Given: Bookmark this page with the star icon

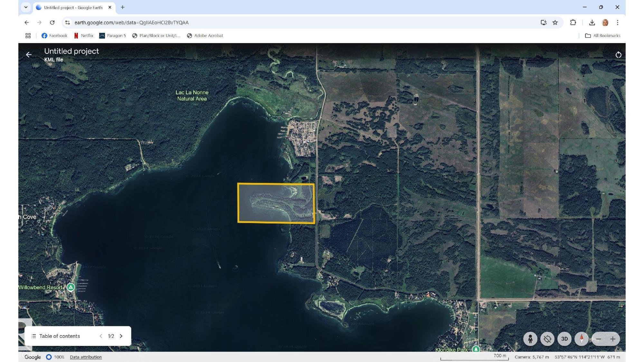Looking at the screenshot, I should pyautogui.click(x=555, y=23).
